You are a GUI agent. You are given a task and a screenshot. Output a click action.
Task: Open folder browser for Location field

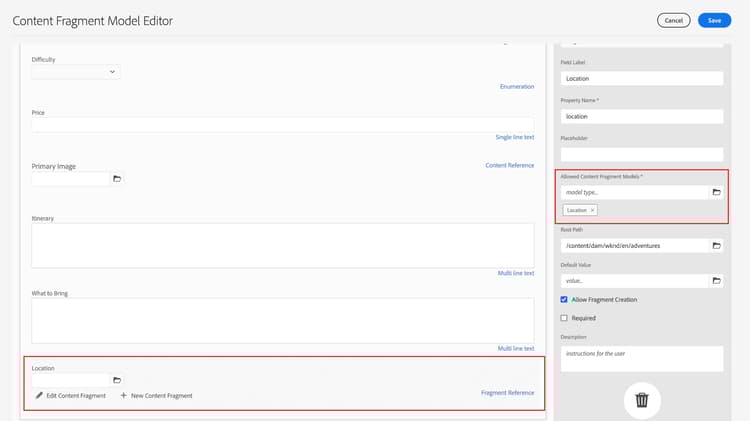click(117, 380)
